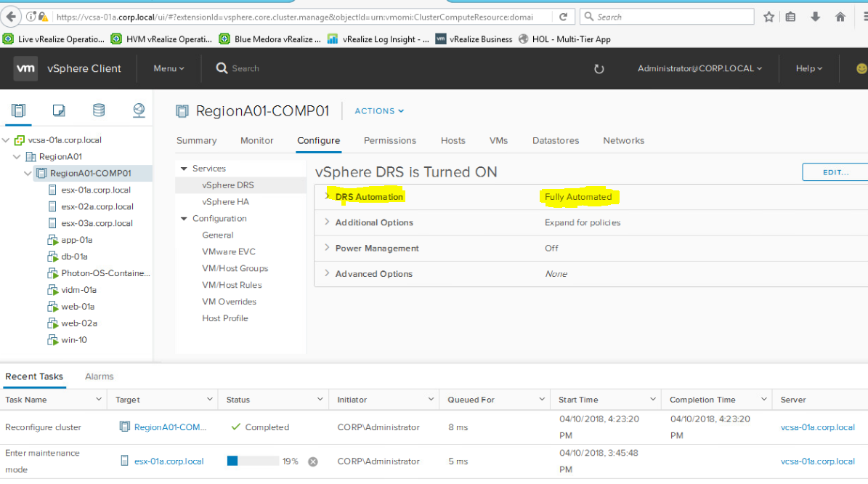Image resolution: width=868 pixels, height=484 pixels.
Task: Expand the Additional Options row
Action: click(327, 222)
